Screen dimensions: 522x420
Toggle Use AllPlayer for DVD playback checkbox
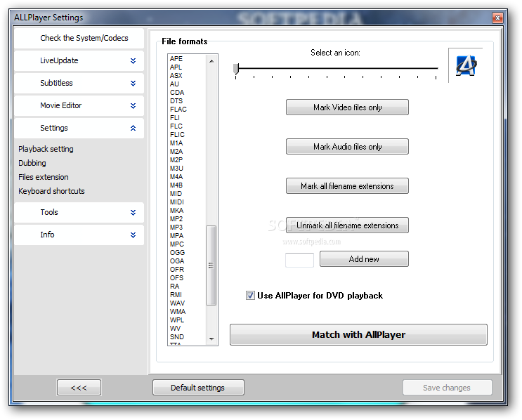click(x=250, y=296)
